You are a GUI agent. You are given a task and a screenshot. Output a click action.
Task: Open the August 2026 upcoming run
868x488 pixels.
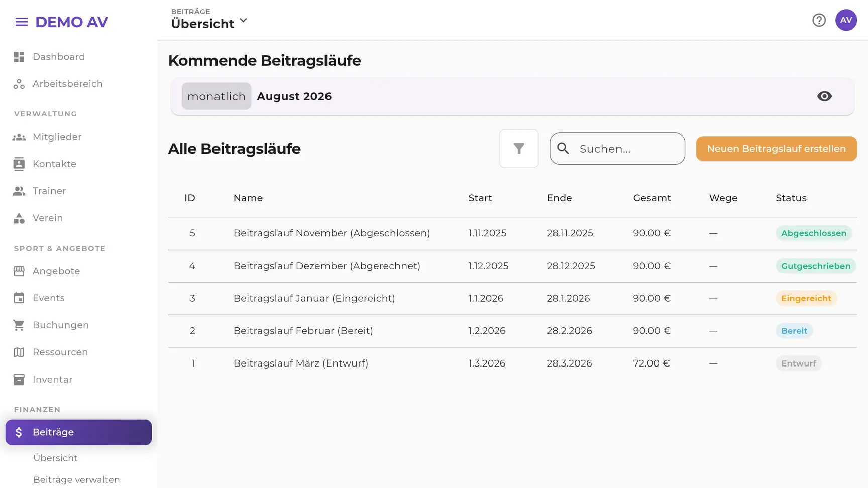point(512,96)
